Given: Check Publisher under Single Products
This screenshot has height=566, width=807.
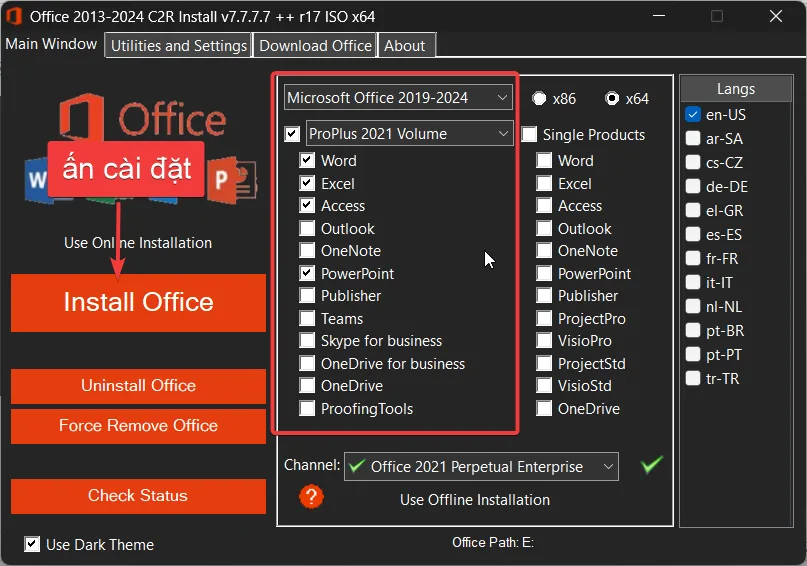Looking at the screenshot, I should coord(544,296).
